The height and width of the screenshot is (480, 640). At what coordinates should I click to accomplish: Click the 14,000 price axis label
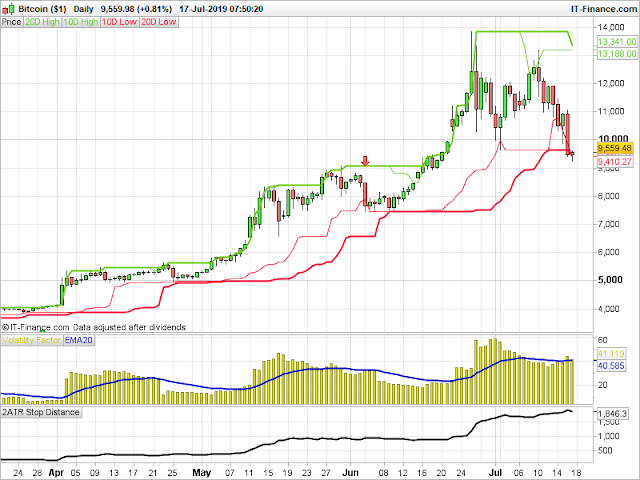pos(611,27)
